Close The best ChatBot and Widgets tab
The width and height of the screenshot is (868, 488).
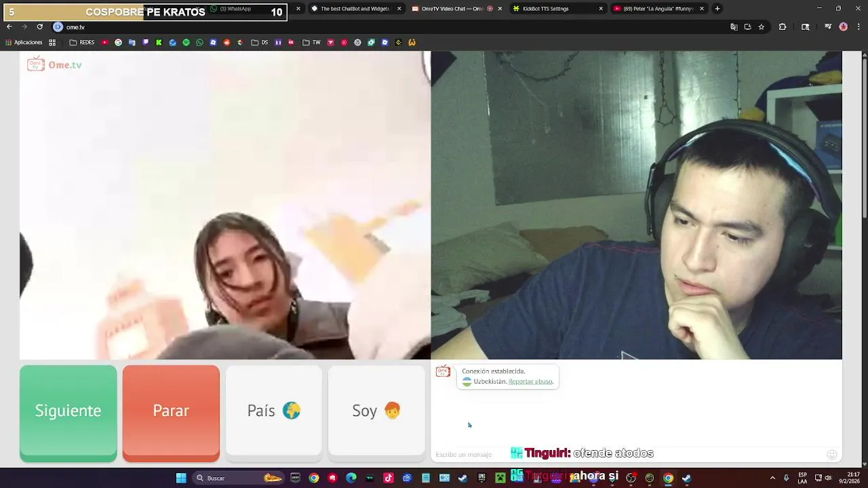(x=399, y=9)
